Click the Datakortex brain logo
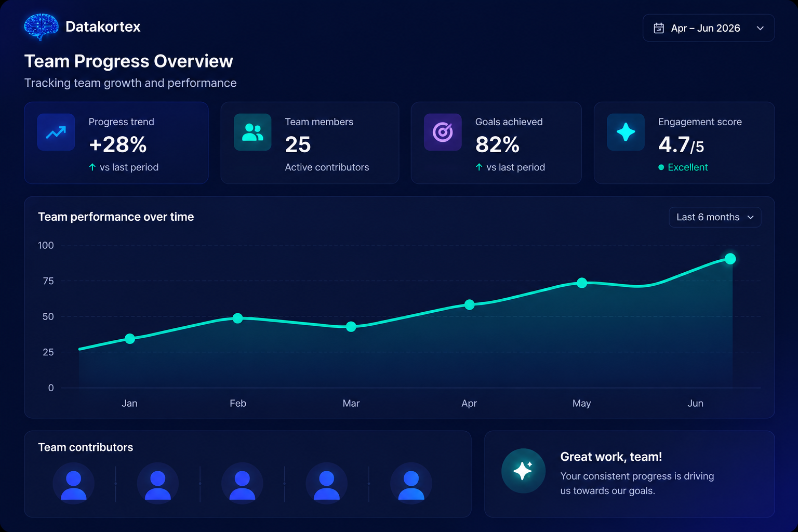This screenshot has width=798, height=532. pyautogui.click(x=41, y=27)
